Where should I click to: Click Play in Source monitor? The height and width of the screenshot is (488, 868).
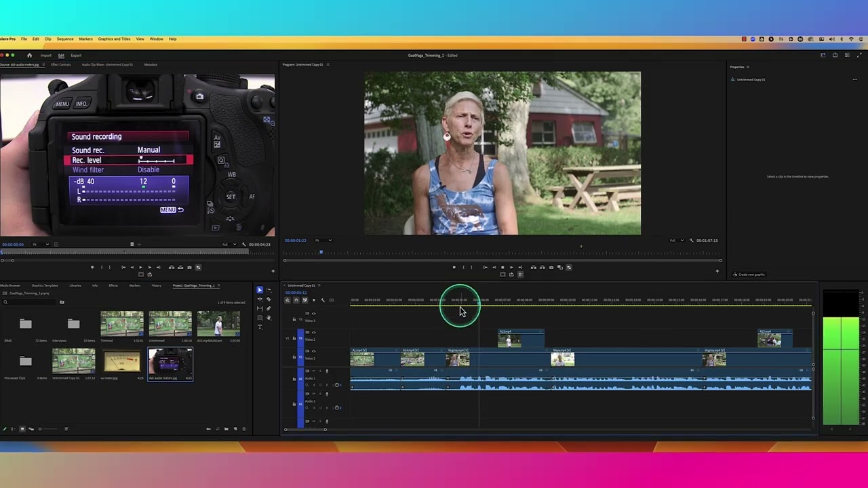(140, 267)
